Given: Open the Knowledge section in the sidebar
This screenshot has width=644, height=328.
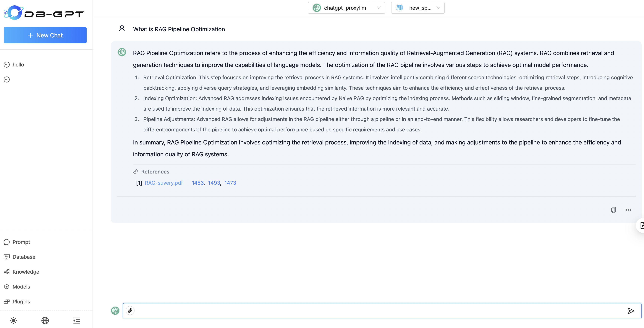Looking at the screenshot, I should click(26, 272).
